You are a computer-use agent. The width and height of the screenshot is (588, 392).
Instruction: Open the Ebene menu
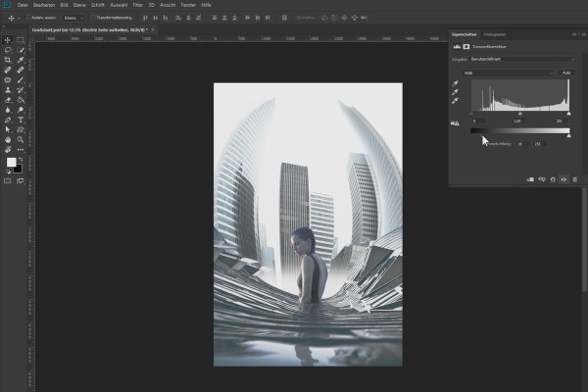coord(79,5)
